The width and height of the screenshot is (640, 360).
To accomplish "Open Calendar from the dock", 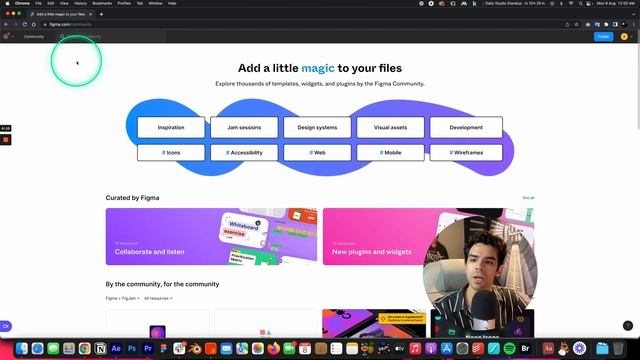I will tap(305, 349).
